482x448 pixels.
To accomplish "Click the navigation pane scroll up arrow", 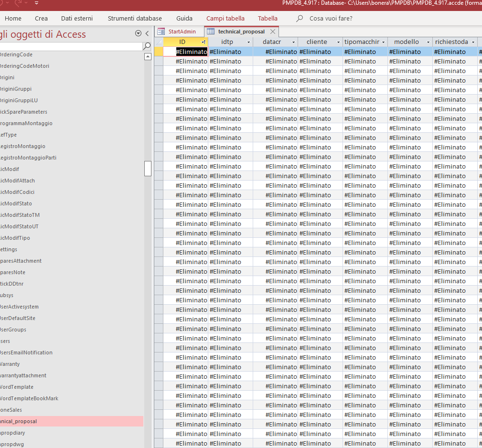I will click(x=148, y=56).
